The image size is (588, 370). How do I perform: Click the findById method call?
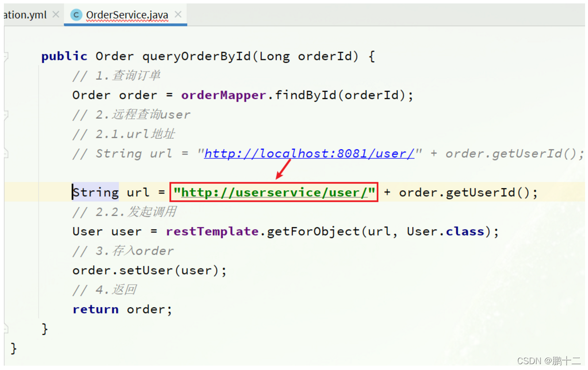[x=305, y=95]
